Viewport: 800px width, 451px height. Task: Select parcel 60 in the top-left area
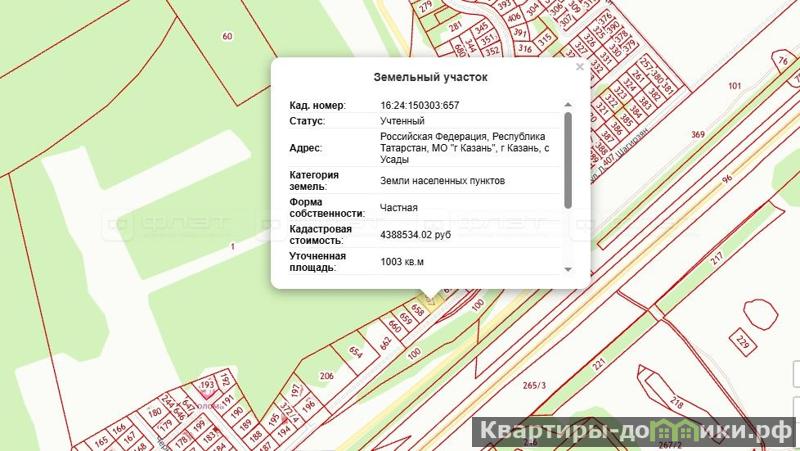pyautogui.click(x=227, y=37)
